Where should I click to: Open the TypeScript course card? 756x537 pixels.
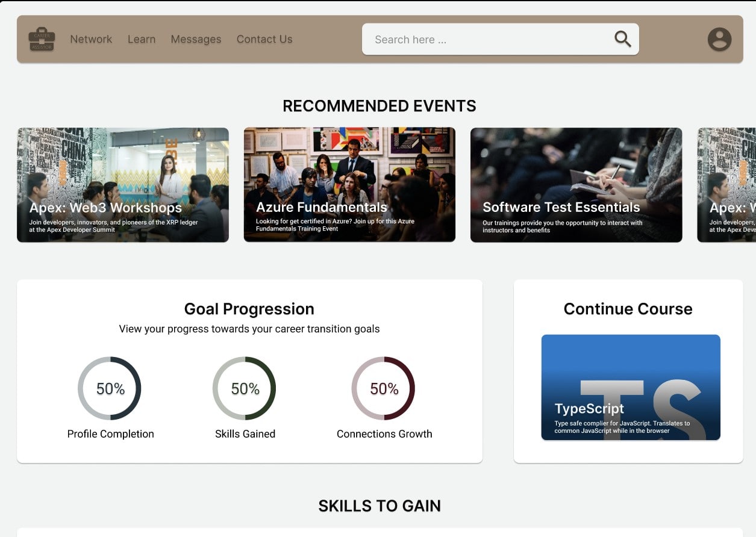pyautogui.click(x=631, y=387)
